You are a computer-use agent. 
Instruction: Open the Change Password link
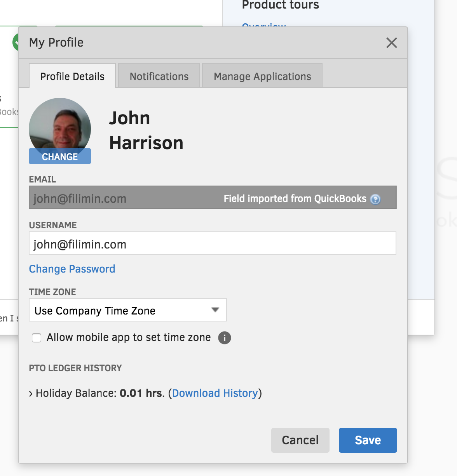point(72,269)
